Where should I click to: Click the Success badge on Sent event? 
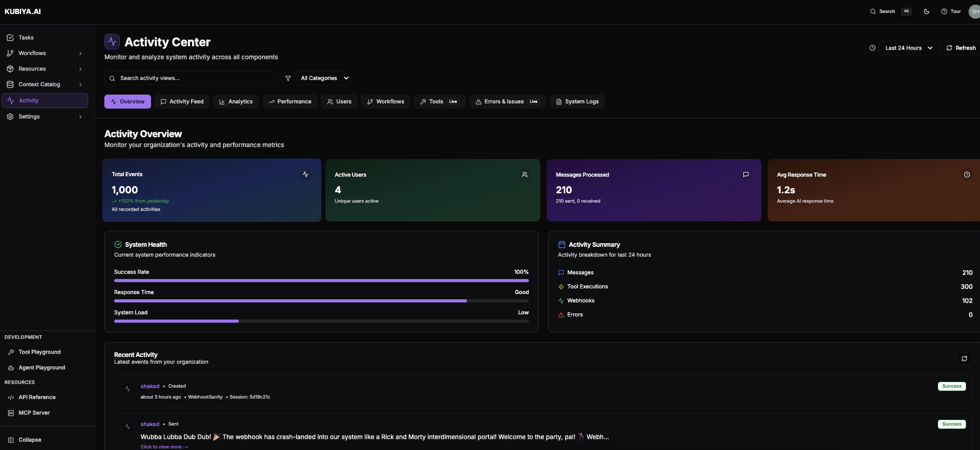(952, 424)
